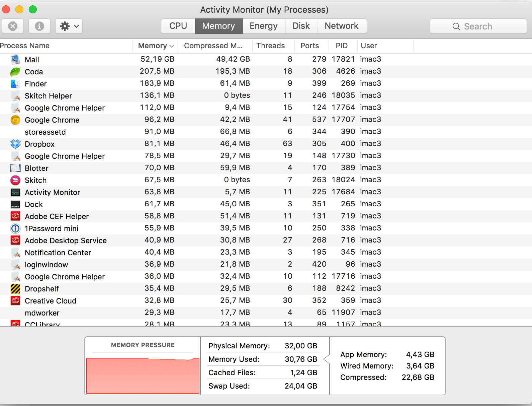Click the Force Quit process toolbar button
The image size is (532, 406).
click(x=13, y=26)
